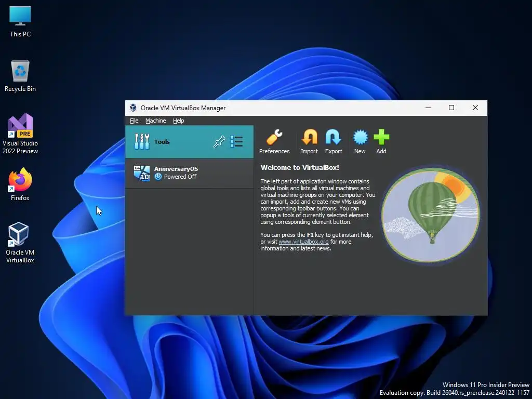
Task: Create a new VM with New
Action: 360,141
